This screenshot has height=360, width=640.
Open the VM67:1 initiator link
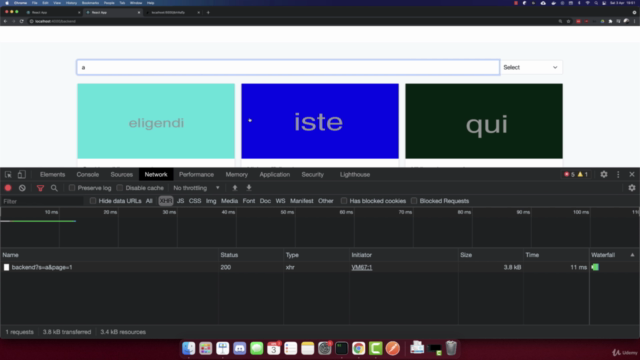click(362, 267)
